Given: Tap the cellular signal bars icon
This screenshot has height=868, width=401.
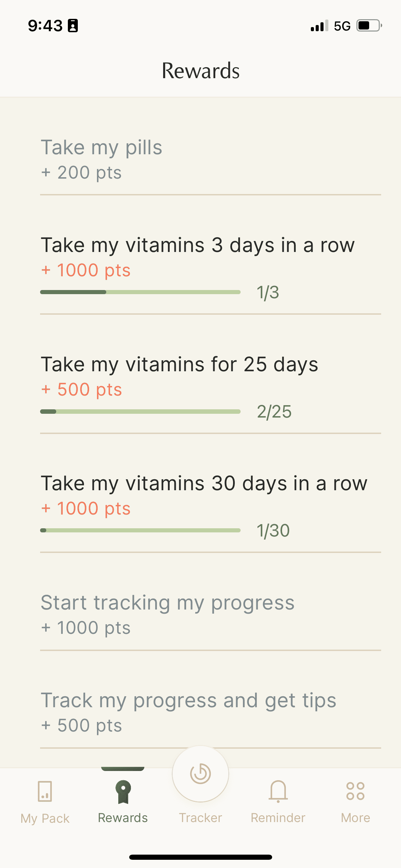Looking at the screenshot, I should tap(319, 26).
